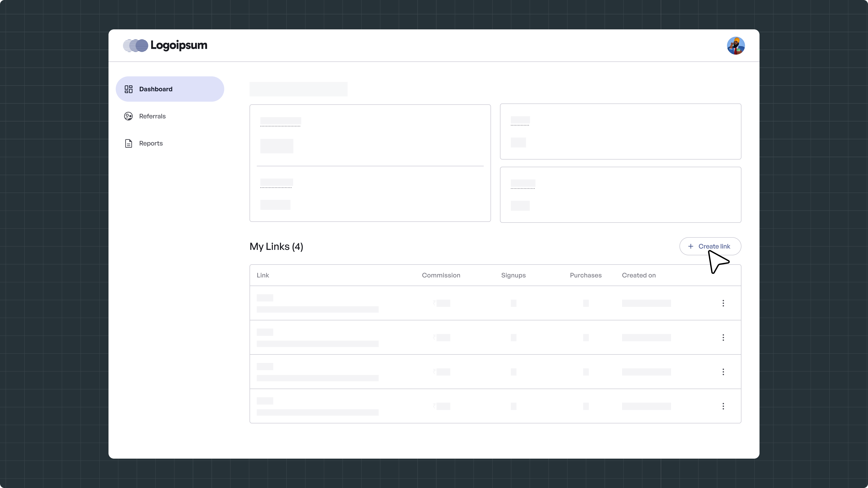The image size is (868, 488).
Task: Open three-dot menu for first link row
Action: click(723, 303)
